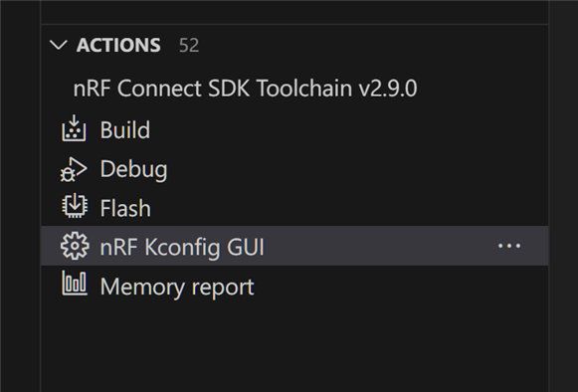Click the Memory report bar chart icon
This screenshot has width=578, height=392.
(75, 283)
